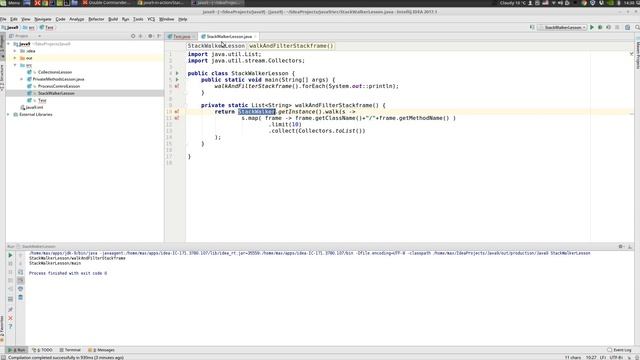Viewport: 640px width, 360px height.
Task: Open the Refactor menu
Action: pos(96,19)
